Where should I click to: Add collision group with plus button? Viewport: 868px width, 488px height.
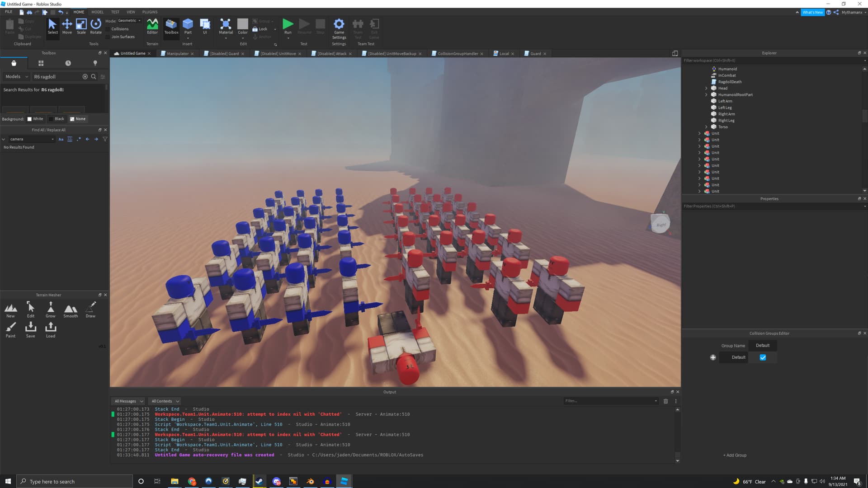(x=713, y=357)
